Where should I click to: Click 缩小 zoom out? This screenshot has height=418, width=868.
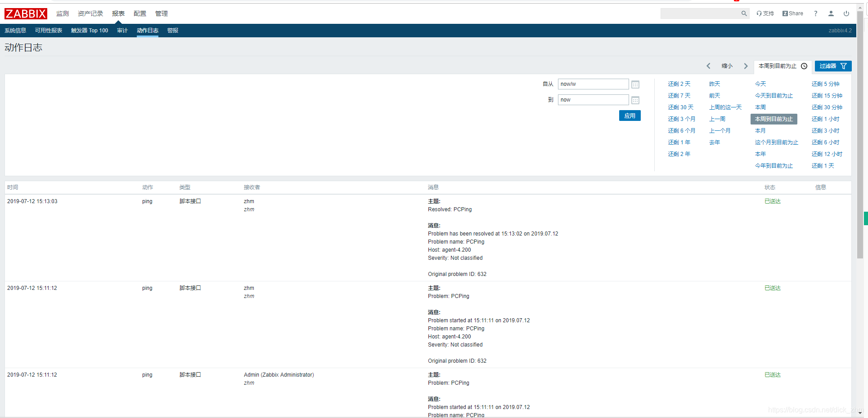[x=727, y=66]
